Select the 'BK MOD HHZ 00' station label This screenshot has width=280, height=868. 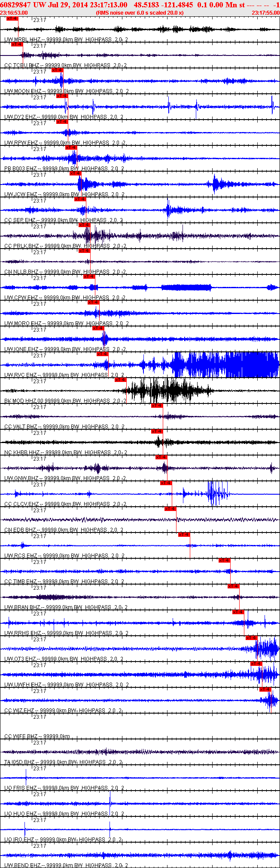[x=24, y=401]
